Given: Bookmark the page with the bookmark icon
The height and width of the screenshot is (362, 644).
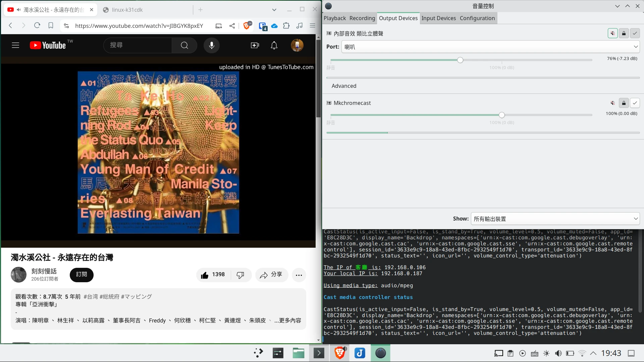Looking at the screenshot, I should point(51,25).
